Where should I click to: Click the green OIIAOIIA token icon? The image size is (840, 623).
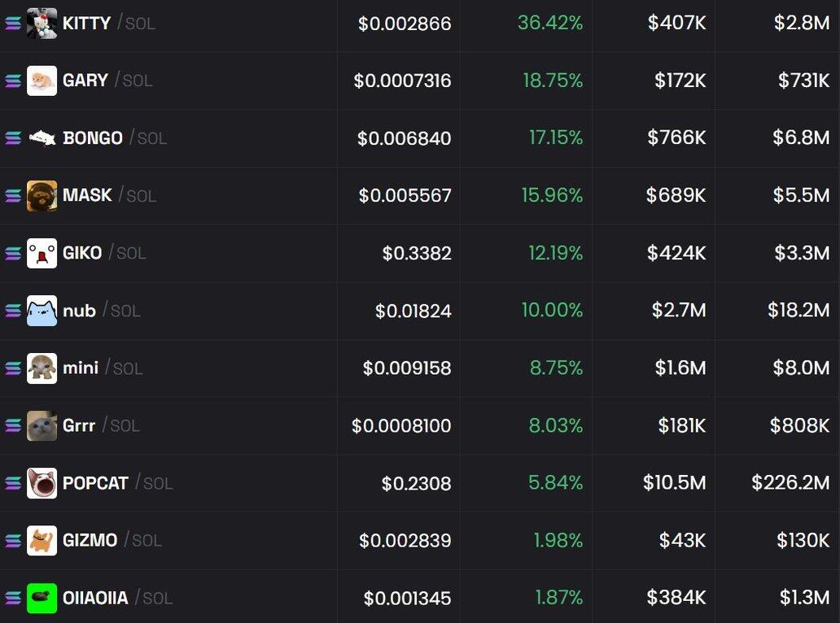click(42, 598)
